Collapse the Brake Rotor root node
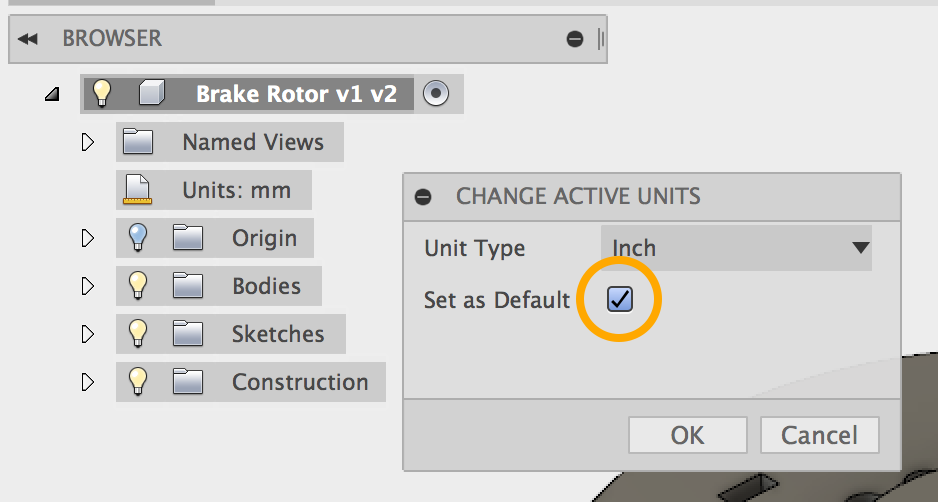The image size is (938, 502). [52, 95]
